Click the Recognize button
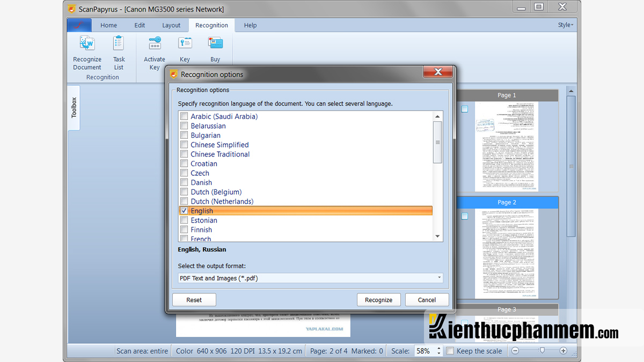Viewport: 644px width, 362px height. click(x=379, y=300)
